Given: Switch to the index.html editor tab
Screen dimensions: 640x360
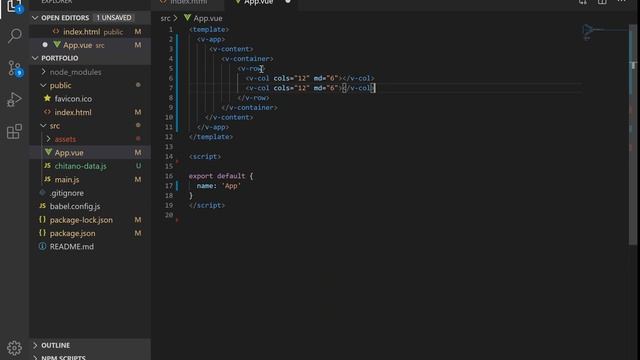Looking at the screenshot, I should point(188,3).
